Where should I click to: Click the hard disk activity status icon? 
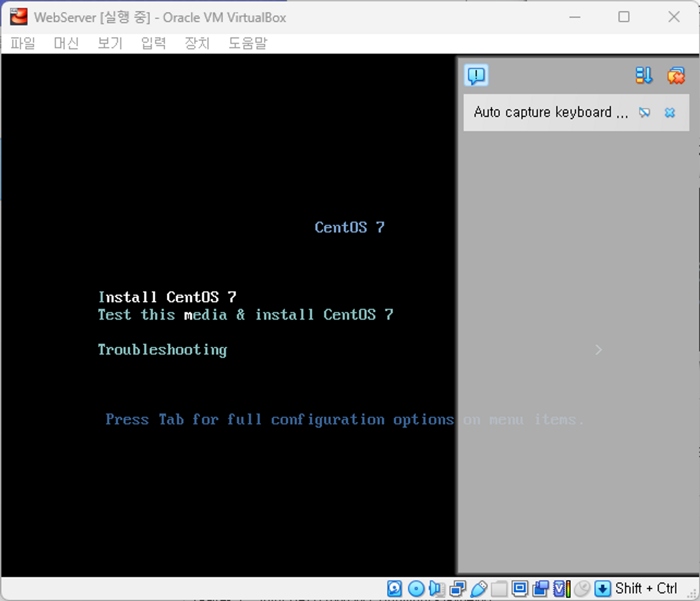[x=394, y=588]
